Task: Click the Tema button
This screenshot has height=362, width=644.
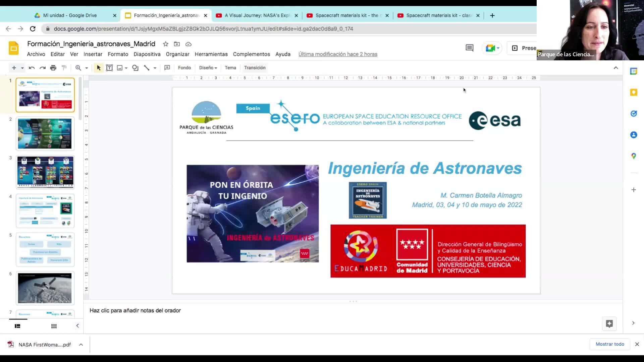Action: 230,68
